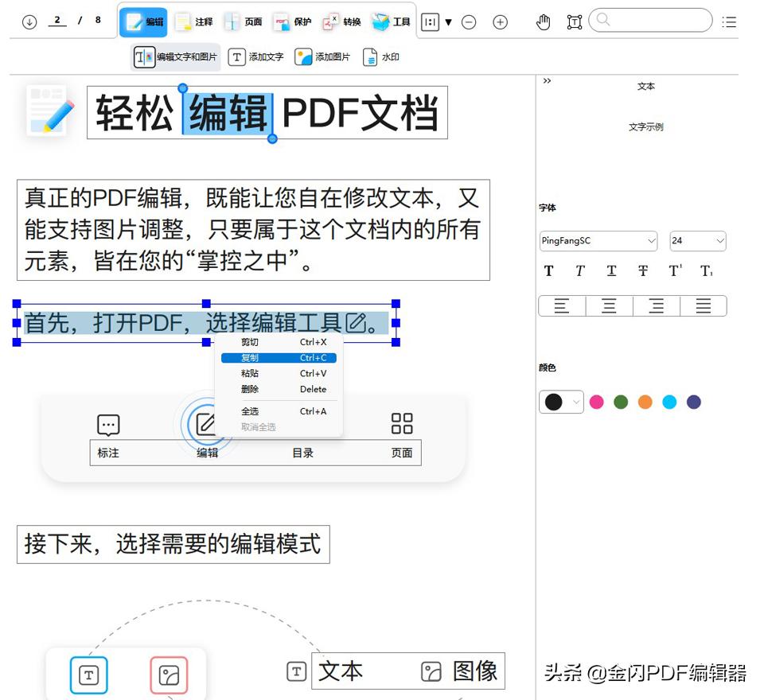Toggle bold formatting in the font panel
This screenshot has width=764, height=700.
(x=548, y=270)
